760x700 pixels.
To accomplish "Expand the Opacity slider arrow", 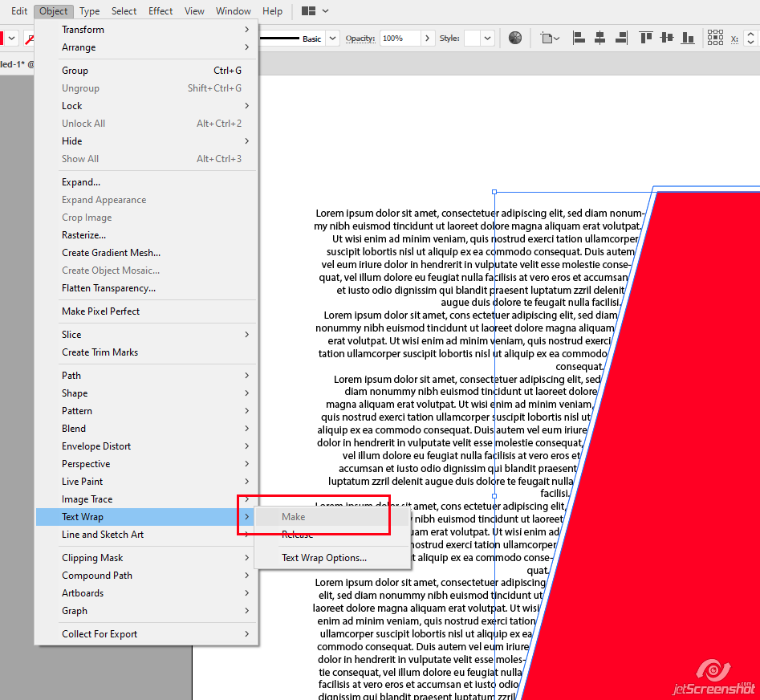I will point(427,39).
